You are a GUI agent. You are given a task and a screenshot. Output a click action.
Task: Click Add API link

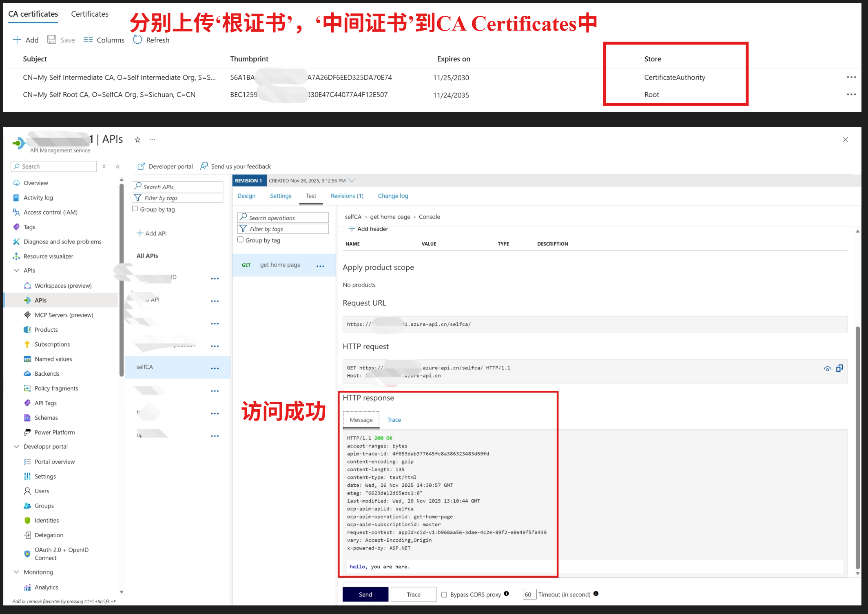(152, 233)
